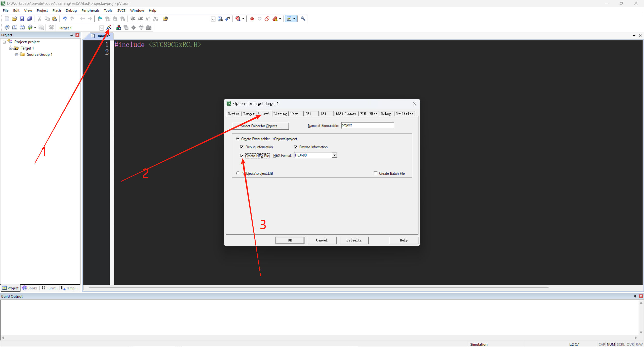Click the Undo arrow icon

[65, 19]
